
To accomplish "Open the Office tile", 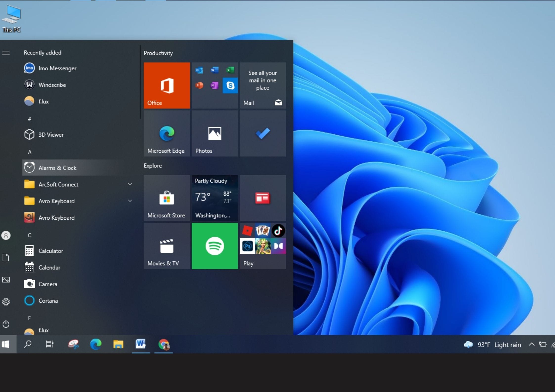I will tap(167, 85).
